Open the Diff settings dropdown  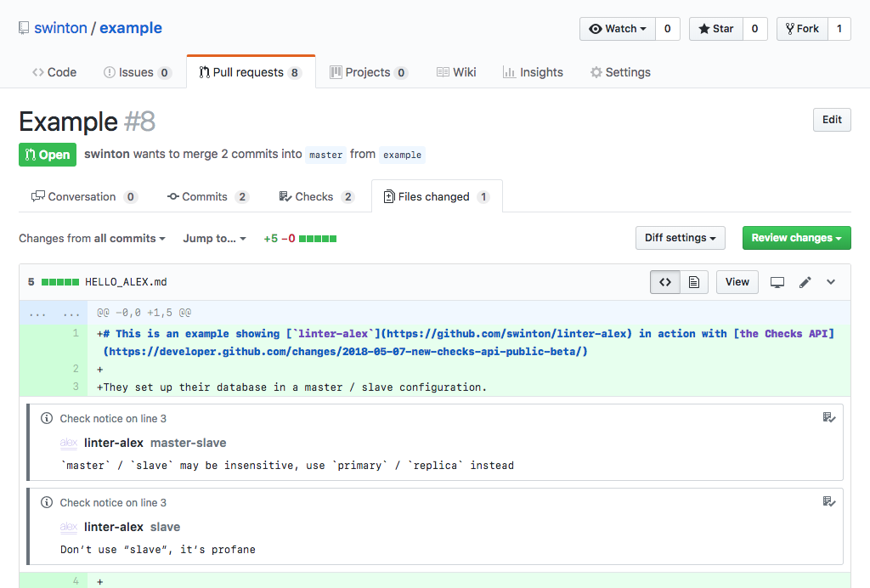tap(681, 238)
